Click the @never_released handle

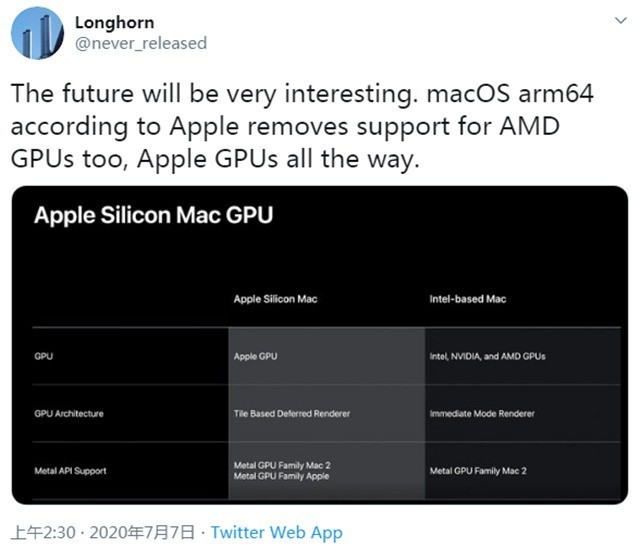[141, 43]
